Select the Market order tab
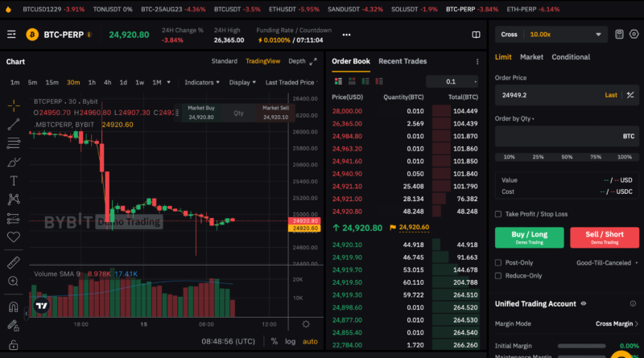 (531, 57)
